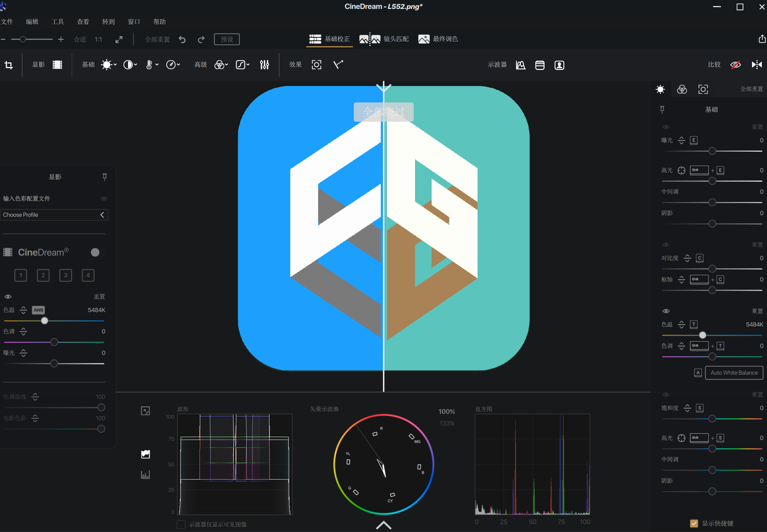Open the Choose Profile dropdown
This screenshot has height=532, width=767.
pos(54,215)
